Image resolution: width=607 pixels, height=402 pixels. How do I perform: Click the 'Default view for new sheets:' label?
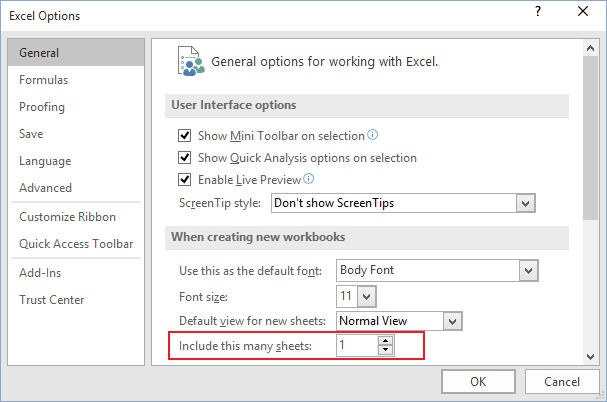(x=252, y=321)
